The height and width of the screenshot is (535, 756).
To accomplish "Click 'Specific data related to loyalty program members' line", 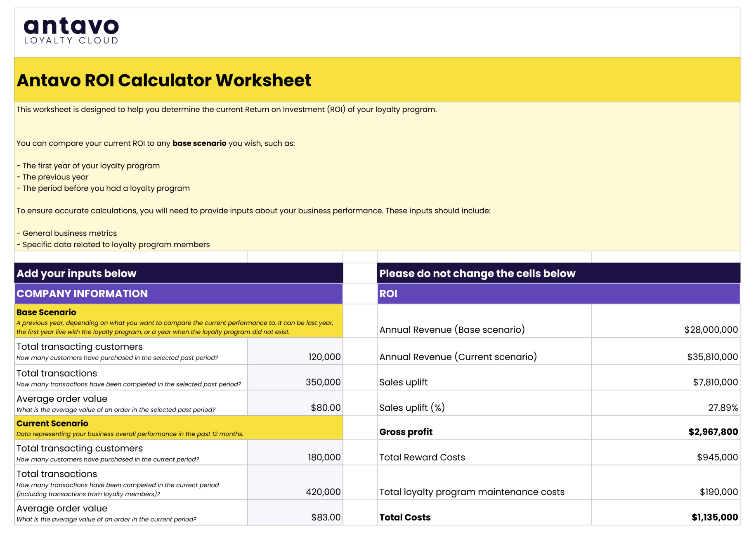I will tap(113, 244).
